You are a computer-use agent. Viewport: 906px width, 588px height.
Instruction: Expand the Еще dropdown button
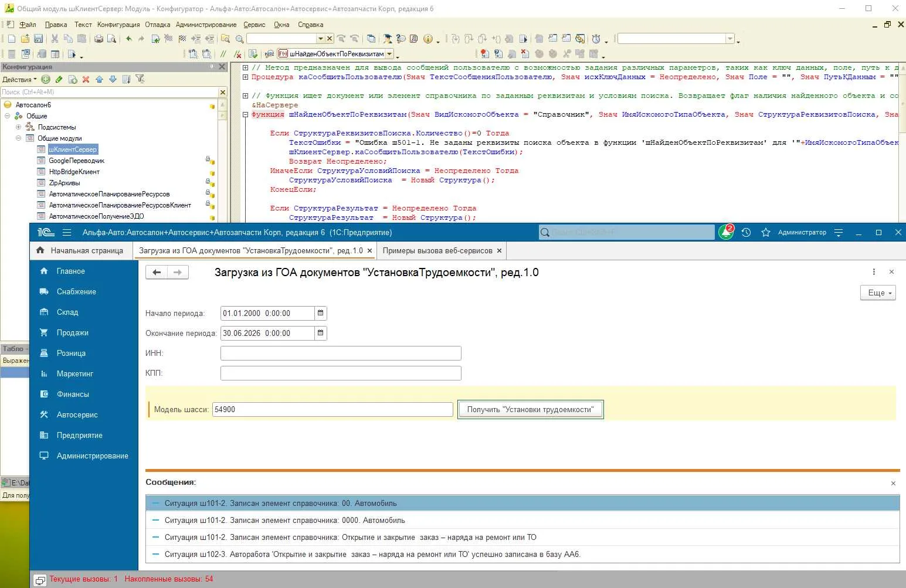pyautogui.click(x=878, y=293)
